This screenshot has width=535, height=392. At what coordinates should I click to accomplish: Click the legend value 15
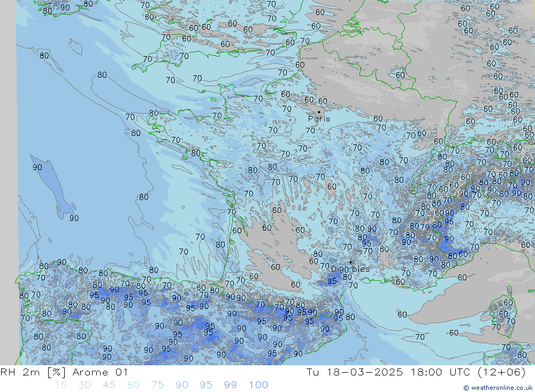(x=61, y=385)
